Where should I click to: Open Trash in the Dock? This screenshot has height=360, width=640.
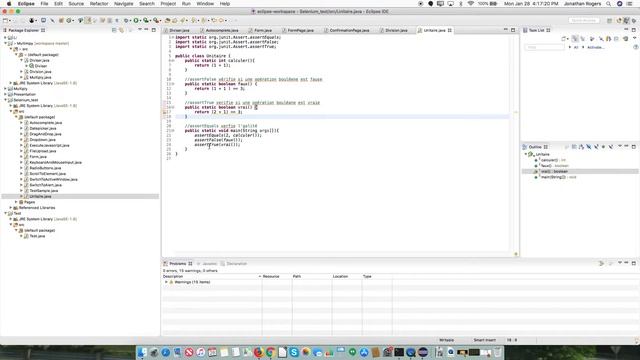pyautogui.click(x=498, y=352)
